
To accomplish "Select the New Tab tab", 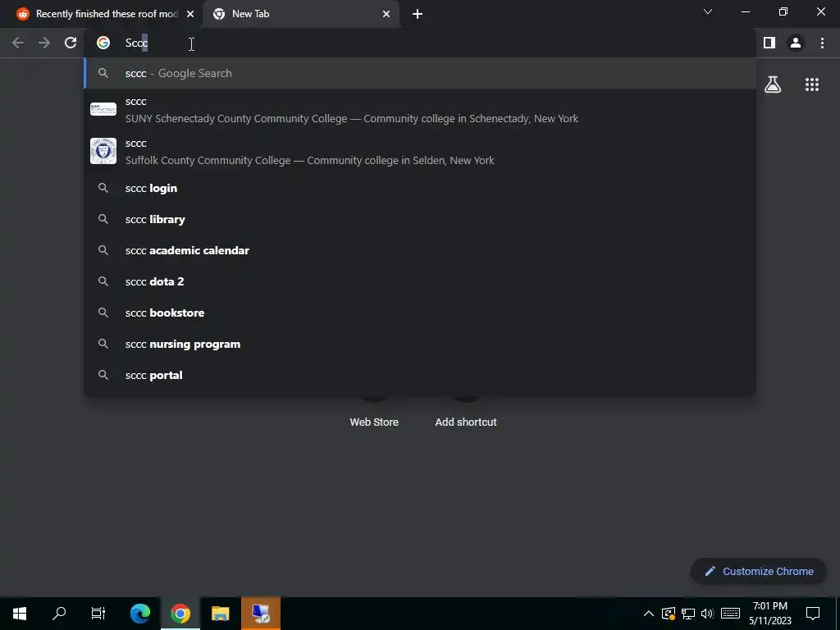I will pyautogui.click(x=301, y=14).
